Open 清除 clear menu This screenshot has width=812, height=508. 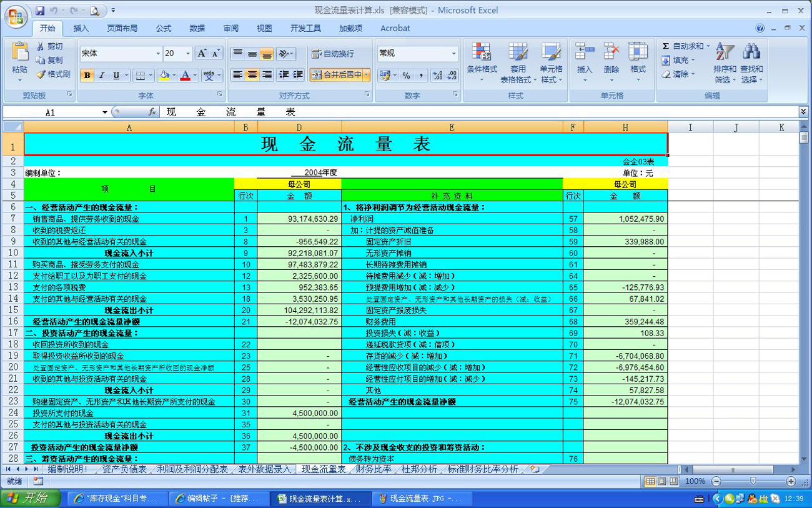coord(678,74)
